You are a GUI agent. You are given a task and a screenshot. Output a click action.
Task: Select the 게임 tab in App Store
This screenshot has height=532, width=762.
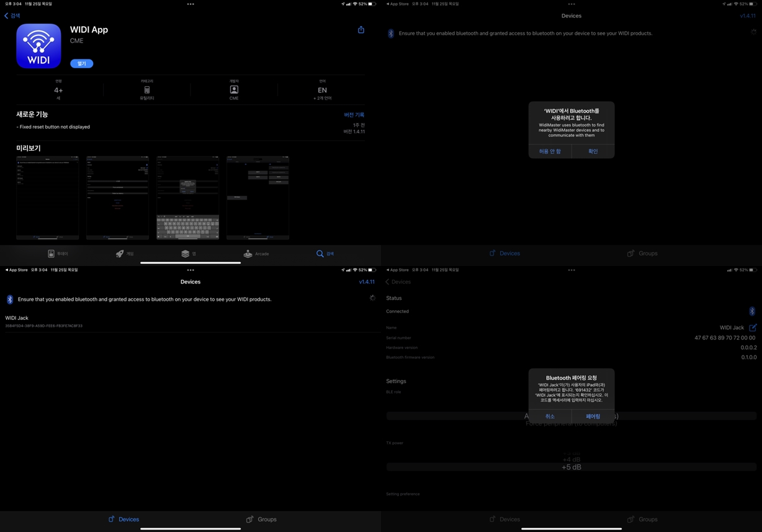point(125,254)
